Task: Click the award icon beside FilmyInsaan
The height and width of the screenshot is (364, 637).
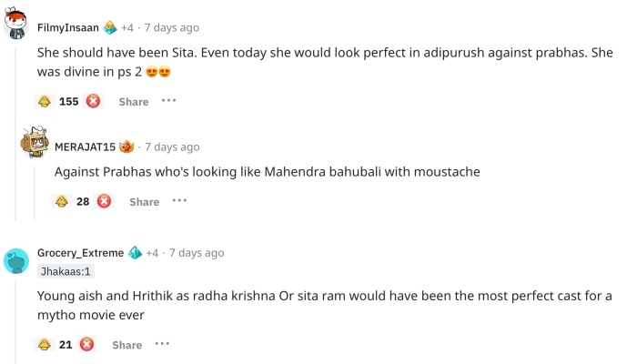Action: tap(110, 27)
